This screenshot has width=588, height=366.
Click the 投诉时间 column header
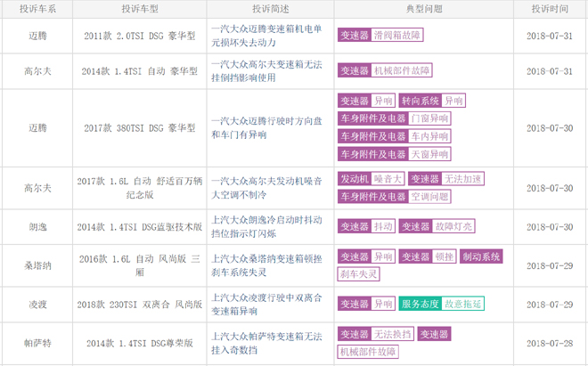click(550, 9)
